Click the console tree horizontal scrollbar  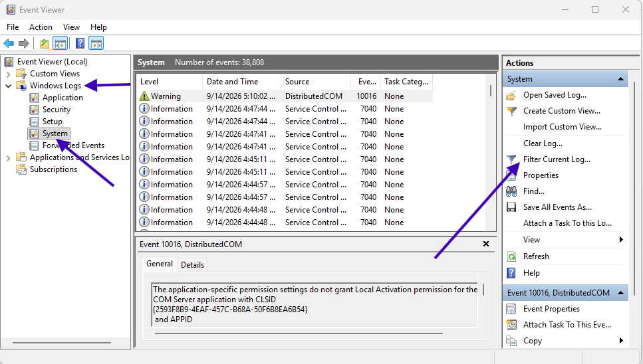(x=62, y=343)
